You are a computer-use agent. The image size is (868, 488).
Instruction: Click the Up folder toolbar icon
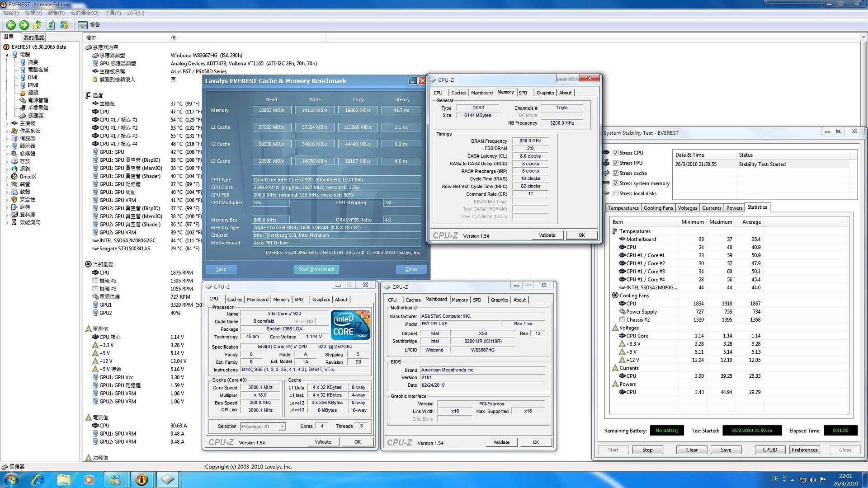(x=37, y=25)
